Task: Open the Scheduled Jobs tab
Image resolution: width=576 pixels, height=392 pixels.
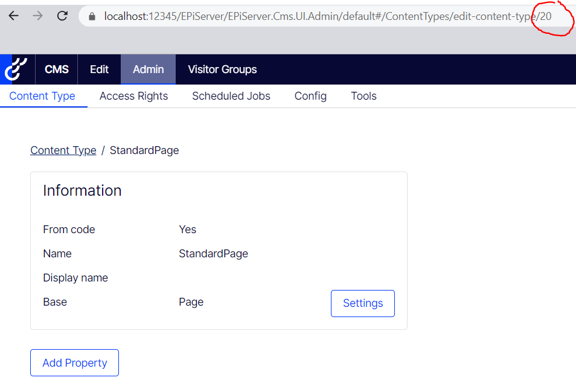Action: tap(231, 96)
